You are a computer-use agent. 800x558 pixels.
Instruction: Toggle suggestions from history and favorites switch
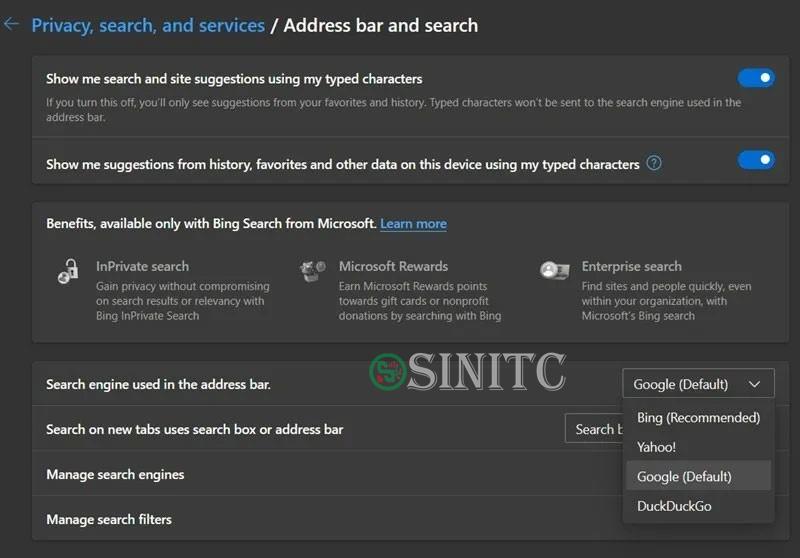tap(756, 160)
